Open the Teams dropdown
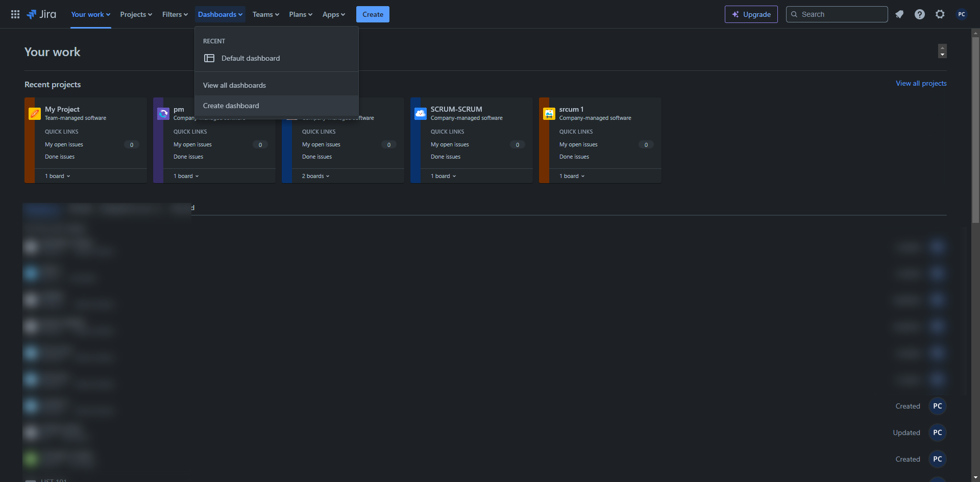Image resolution: width=980 pixels, height=482 pixels. [x=266, y=14]
